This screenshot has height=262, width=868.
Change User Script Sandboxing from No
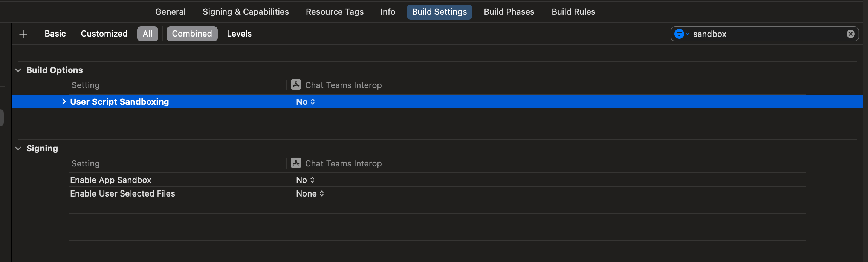(304, 101)
